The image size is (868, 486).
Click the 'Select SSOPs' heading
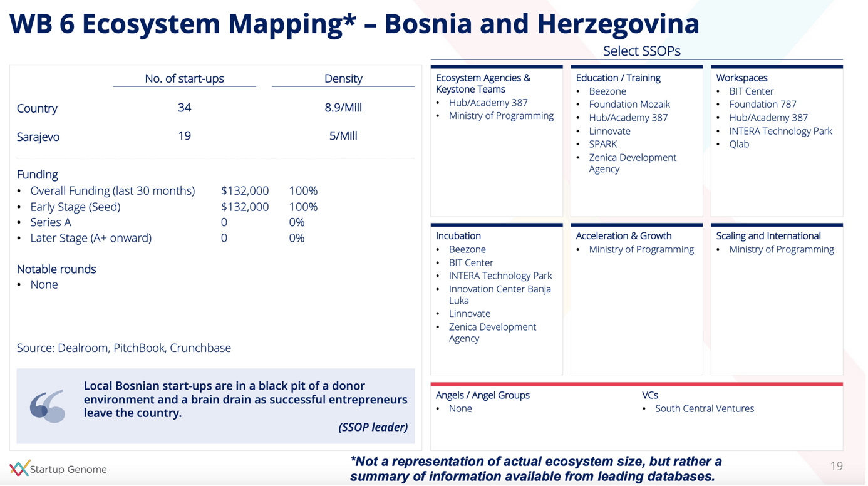point(642,51)
